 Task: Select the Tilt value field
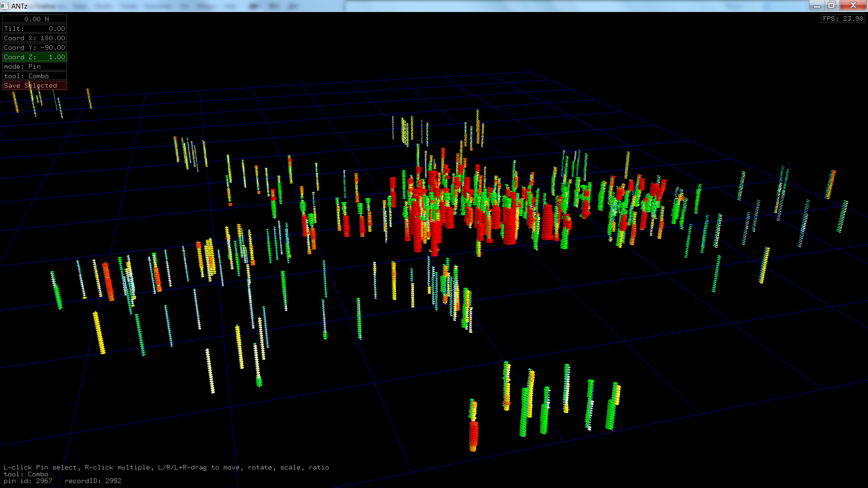[34, 28]
